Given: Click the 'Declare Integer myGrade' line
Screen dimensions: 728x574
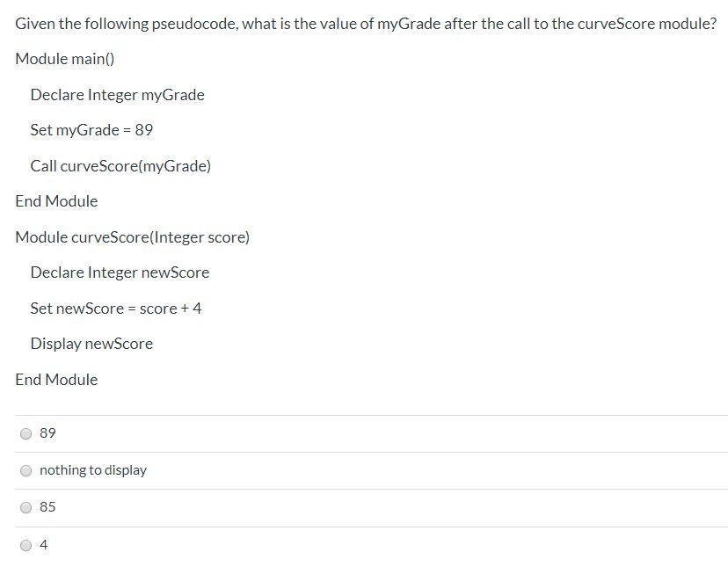Looking at the screenshot, I should (118, 95).
